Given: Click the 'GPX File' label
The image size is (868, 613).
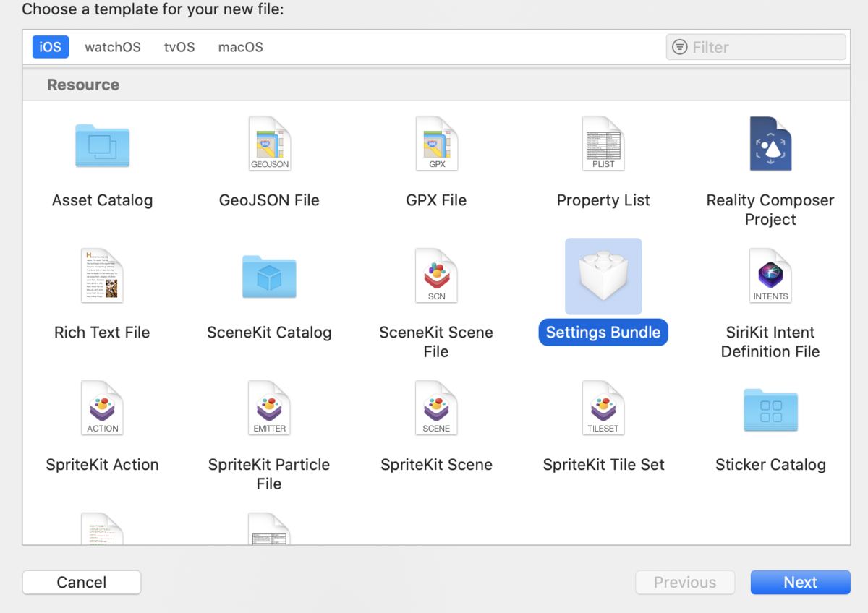Looking at the screenshot, I should coord(436,200).
